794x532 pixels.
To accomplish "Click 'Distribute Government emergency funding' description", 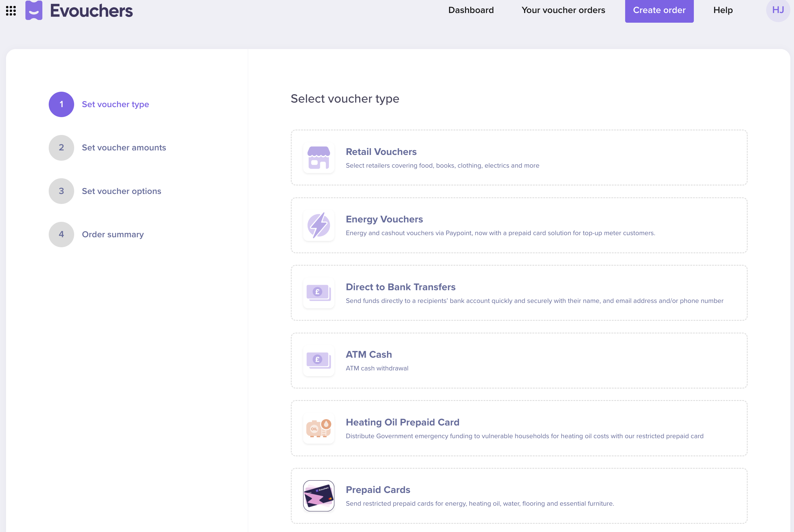I will tap(524, 436).
